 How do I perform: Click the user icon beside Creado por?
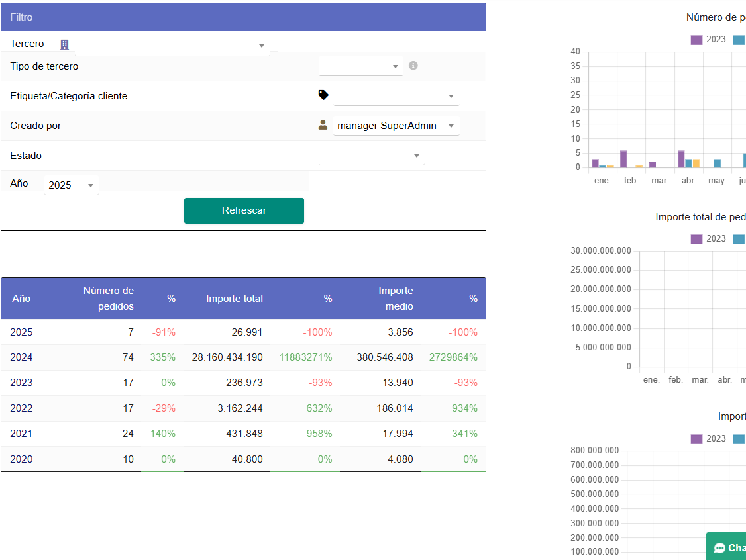(x=323, y=124)
